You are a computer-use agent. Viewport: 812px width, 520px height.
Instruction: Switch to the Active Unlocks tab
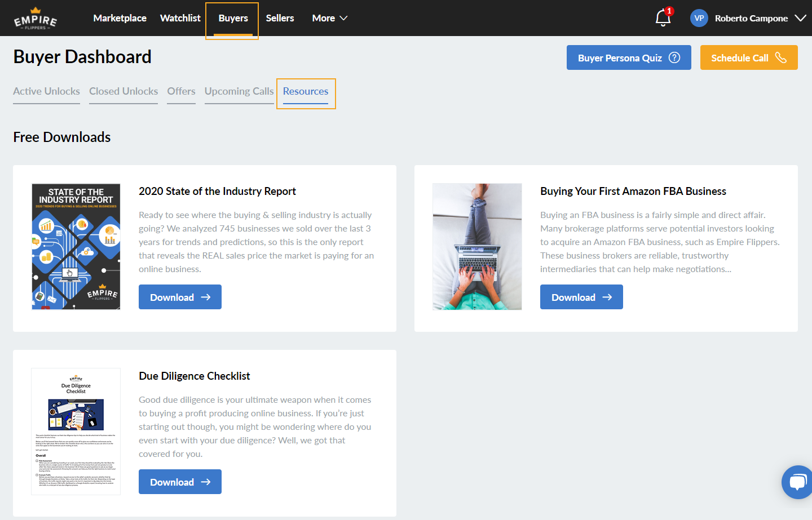(x=46, y=91)
